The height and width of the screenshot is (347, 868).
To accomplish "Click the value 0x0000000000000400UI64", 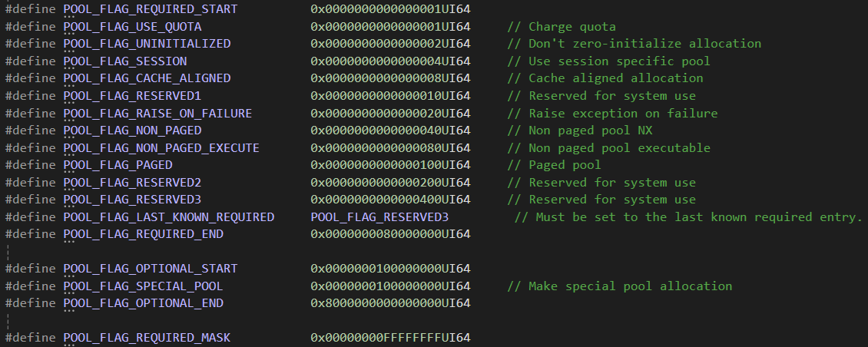I will pyautogui.click(x=390, y=200).
